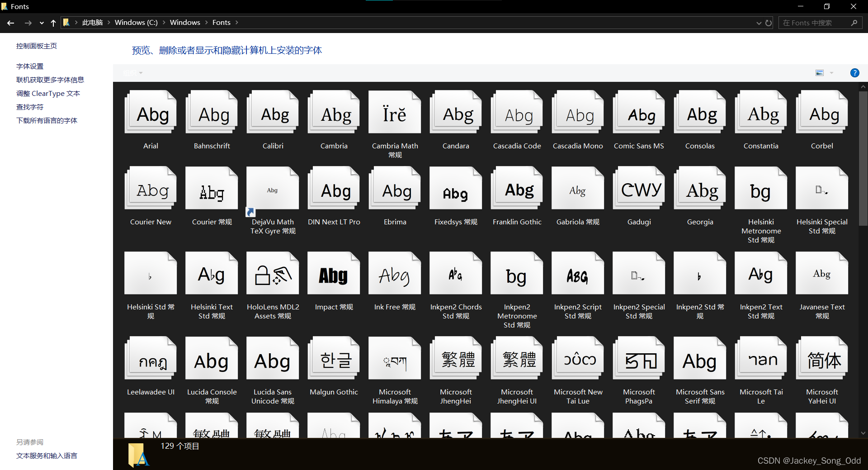The height and width of the screenshot is (470, 868).
Task: Select the Candara font icon
Action: pos(456,112)
